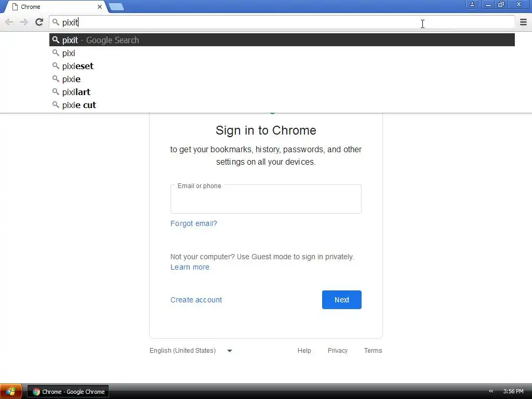This screenshot has width=532, height=399.
Task: Open the Chrome profile user icon
Action: (x=472, y=4)
